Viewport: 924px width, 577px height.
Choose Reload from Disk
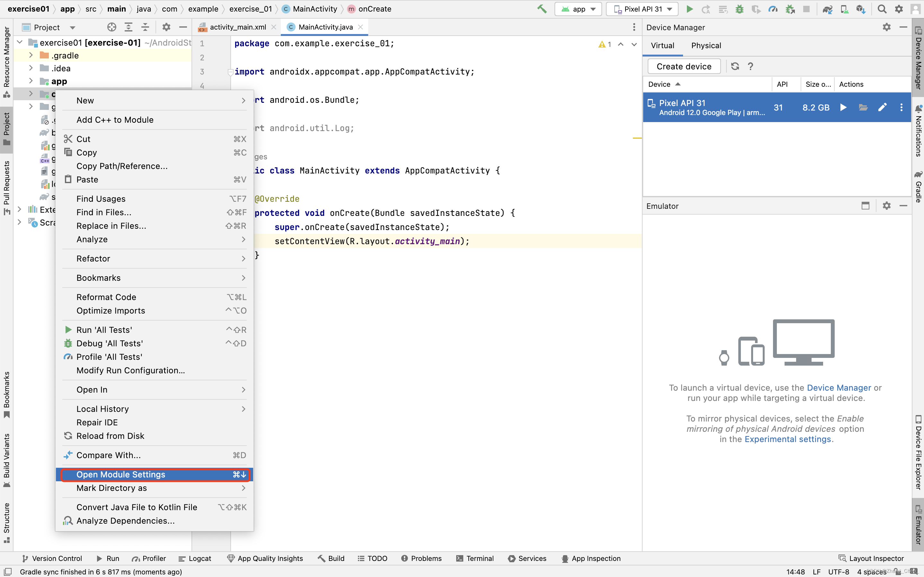pos(155,436)
